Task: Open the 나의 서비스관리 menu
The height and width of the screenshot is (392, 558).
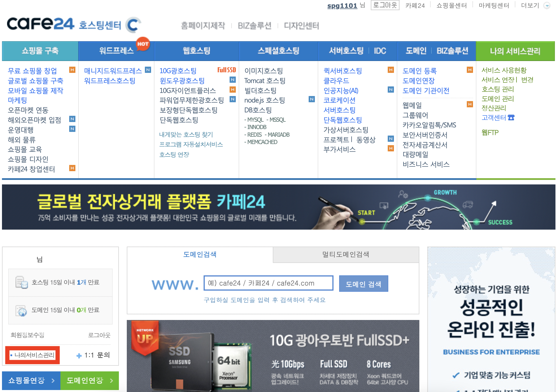Action: [x=515, y=51]
